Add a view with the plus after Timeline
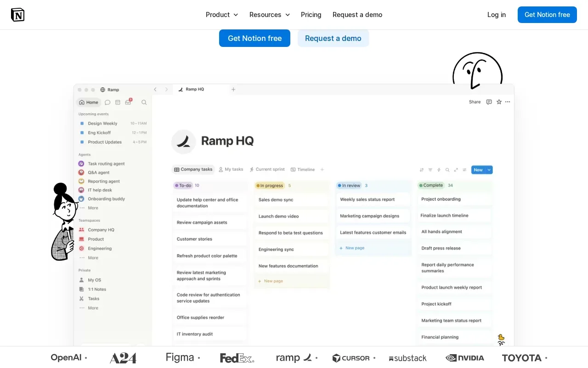Viewport: 588px width, 368px height. (322, 170)
